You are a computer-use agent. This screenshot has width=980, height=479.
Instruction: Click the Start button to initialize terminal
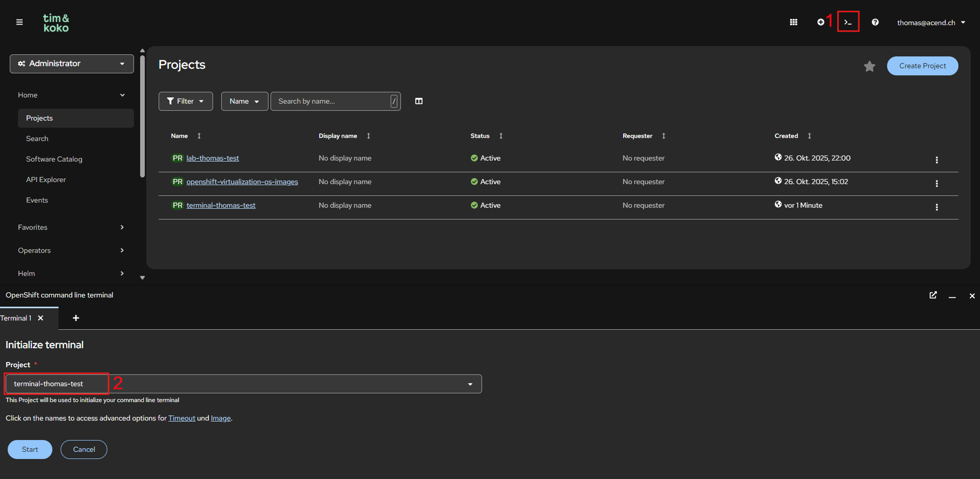click(x=29, y=449)
